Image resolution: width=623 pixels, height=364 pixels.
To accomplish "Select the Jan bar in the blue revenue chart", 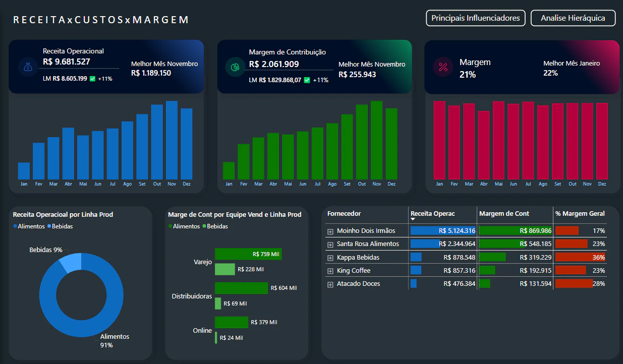I will (24, 171).
